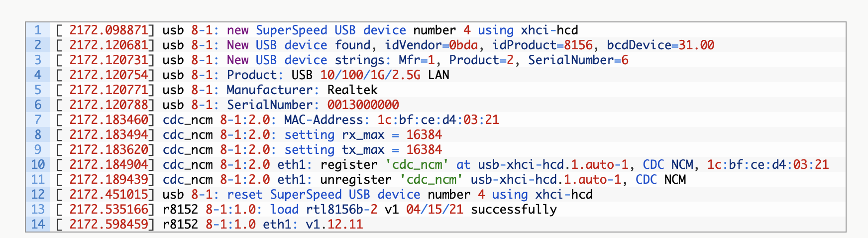Click the text '10/100/1G/2.5G' on line 4
This screenshot has height=238, width=868.
[370, 75]
